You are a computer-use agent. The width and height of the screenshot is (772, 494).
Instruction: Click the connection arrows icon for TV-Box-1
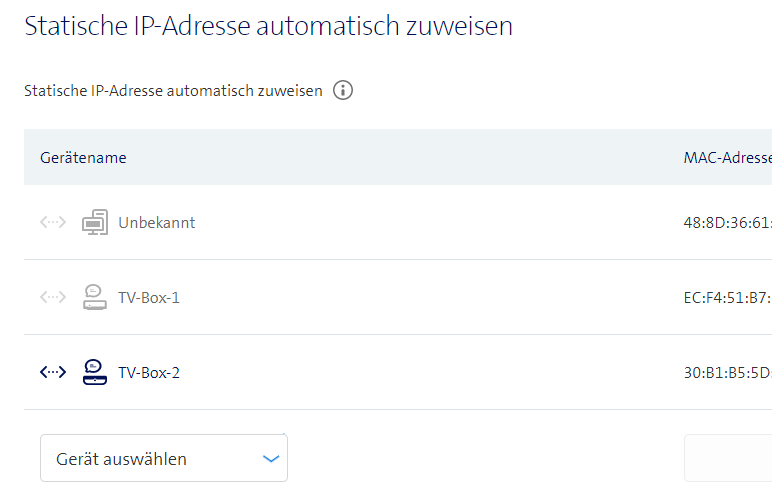point(53,297)
